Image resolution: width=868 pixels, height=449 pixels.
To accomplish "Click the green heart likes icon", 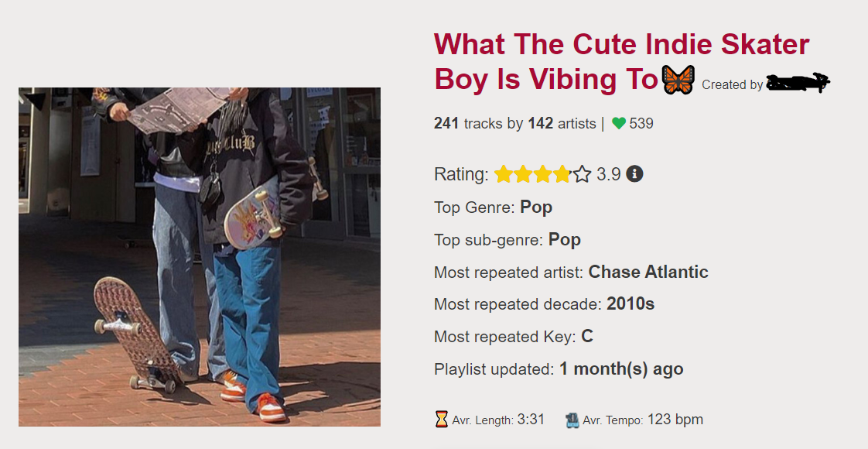I will click(619, 123).
